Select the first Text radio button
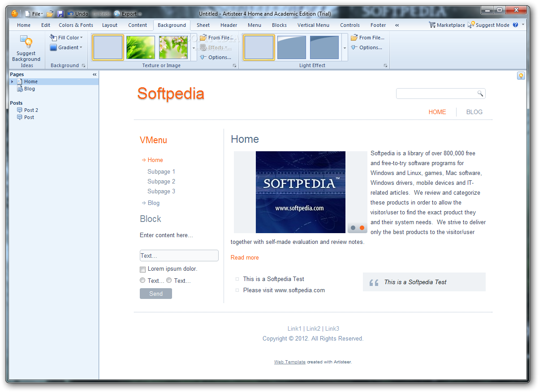 pyautogui.click(x=142, y=281)
